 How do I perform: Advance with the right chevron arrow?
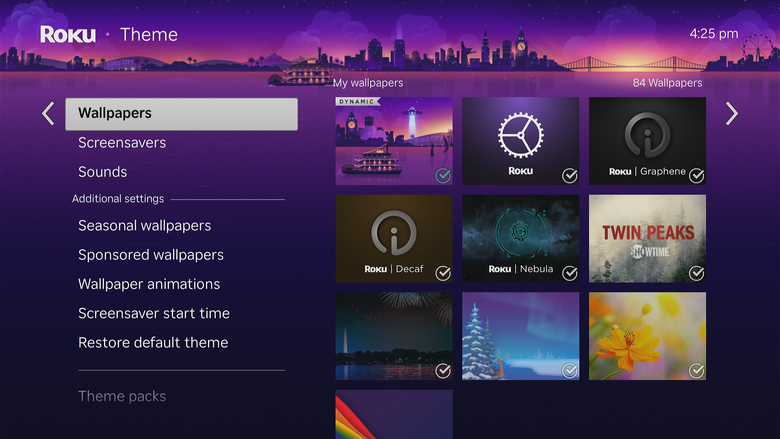[732, 113]
